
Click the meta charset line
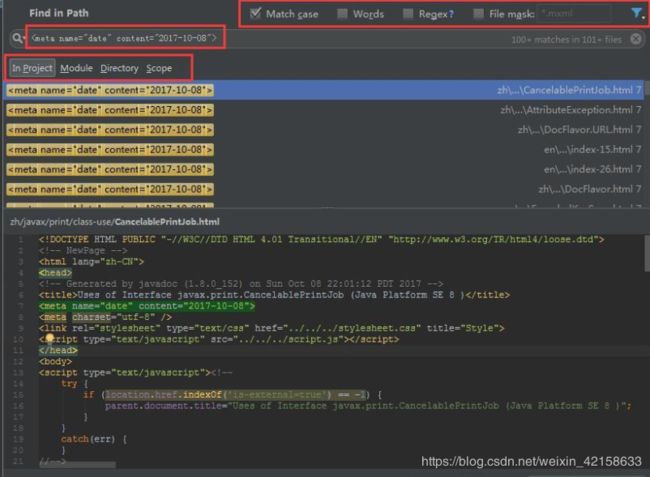[x=105, y=317]
